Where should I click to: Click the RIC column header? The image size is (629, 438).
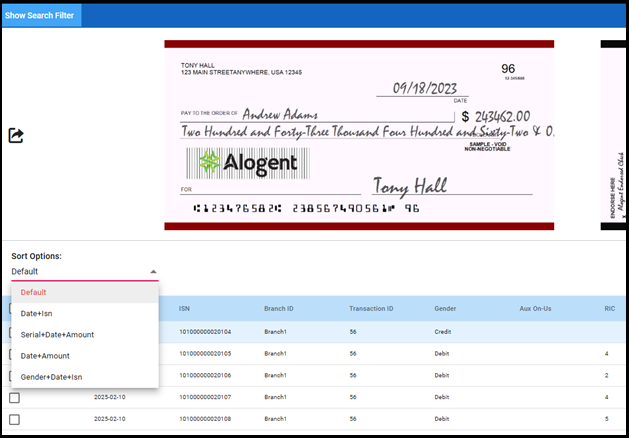click(x=609, y=308)
